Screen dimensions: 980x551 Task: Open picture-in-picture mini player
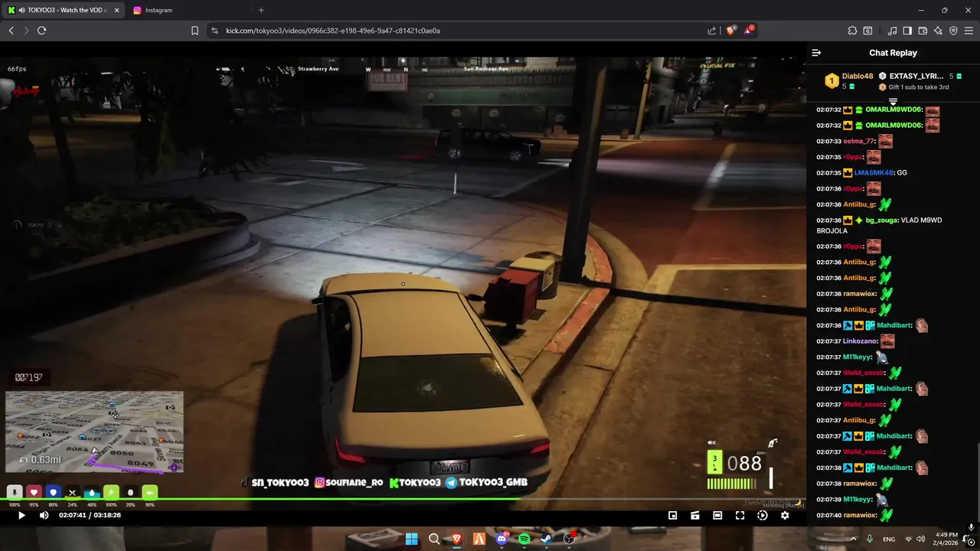(673, 516)
